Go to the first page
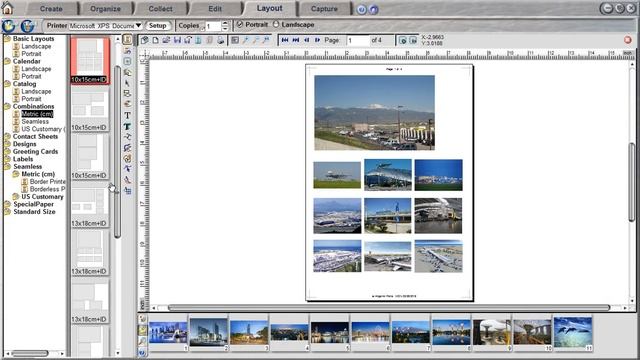This screenshot has height=360, width=640. tap(285, 40)
